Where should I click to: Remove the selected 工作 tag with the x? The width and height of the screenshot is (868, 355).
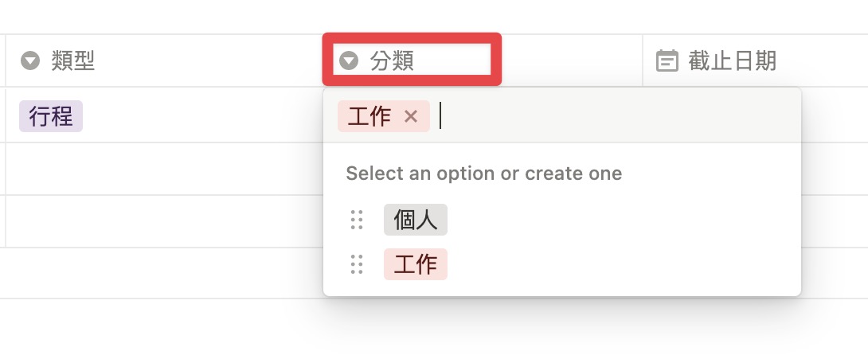coord(411,116)
